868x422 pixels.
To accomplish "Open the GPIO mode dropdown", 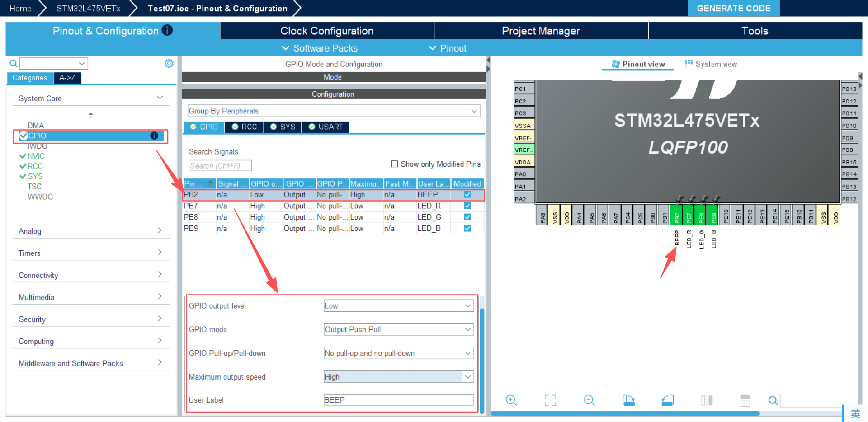I will click(x=398, y=329).
